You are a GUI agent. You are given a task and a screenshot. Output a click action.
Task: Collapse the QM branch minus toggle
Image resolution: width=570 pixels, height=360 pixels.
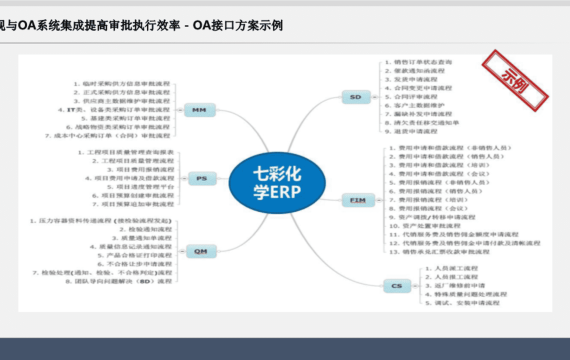tap(182, 251)
